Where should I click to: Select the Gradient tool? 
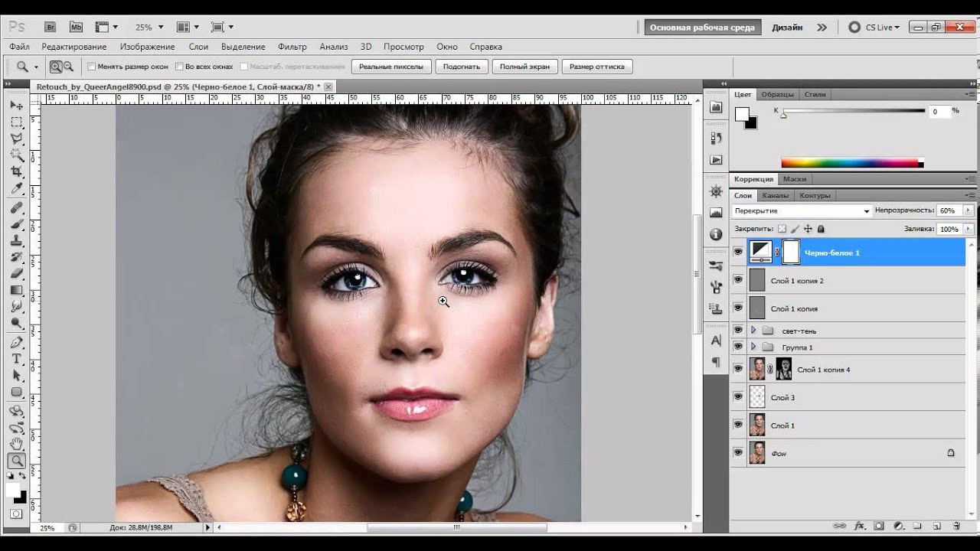16,290
